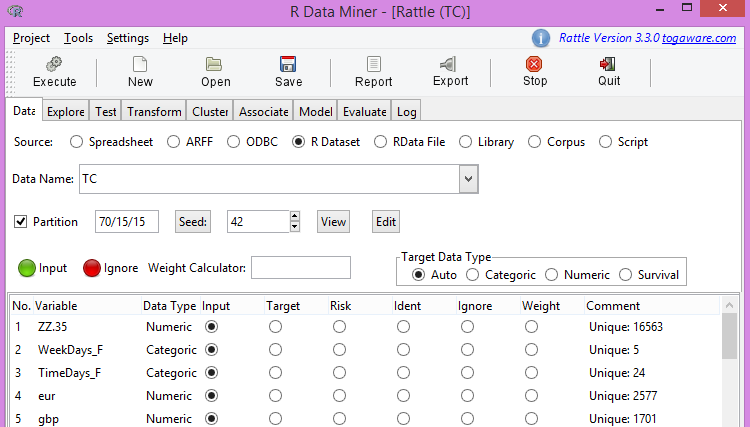This screenshot has width=750, height=427.
Task: Click the Open folder icon
Action: click(x=214, y=64)
